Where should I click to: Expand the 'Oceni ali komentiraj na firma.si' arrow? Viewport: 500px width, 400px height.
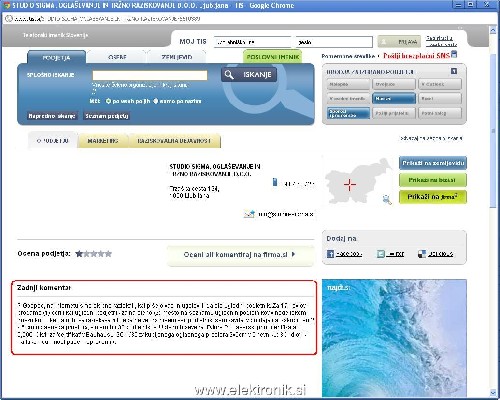(x=293, y=254)
